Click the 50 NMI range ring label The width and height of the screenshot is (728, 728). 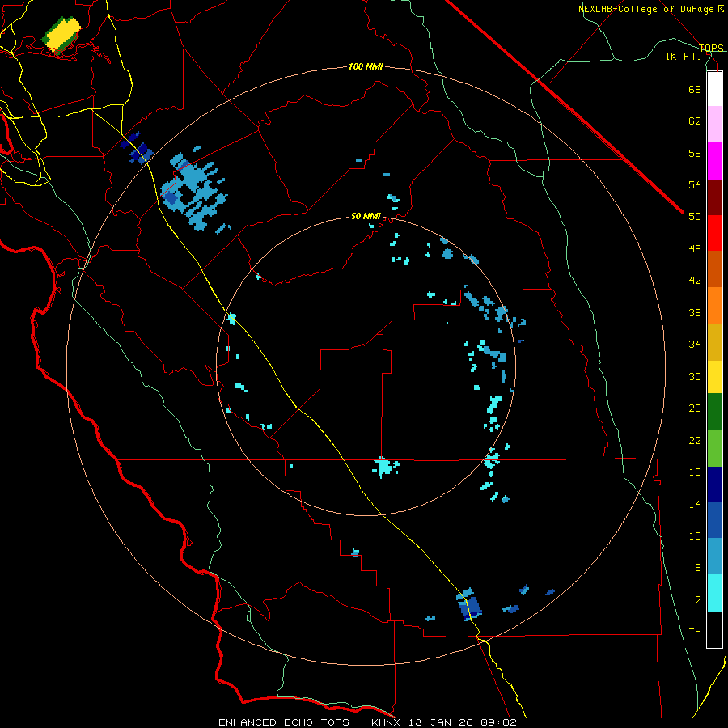(366, 216)
